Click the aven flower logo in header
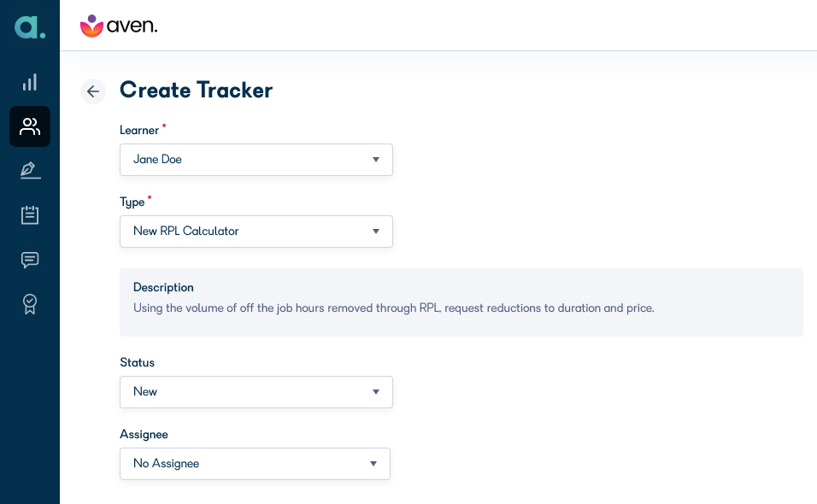 pos(118,26)
